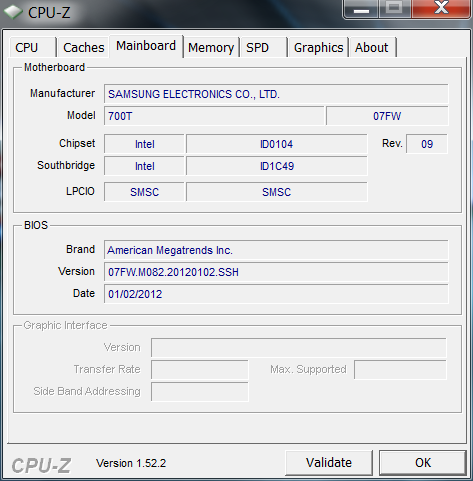Select the chipset revision 09 field
Screen dimensions: 473x481
tap(427, 144)
